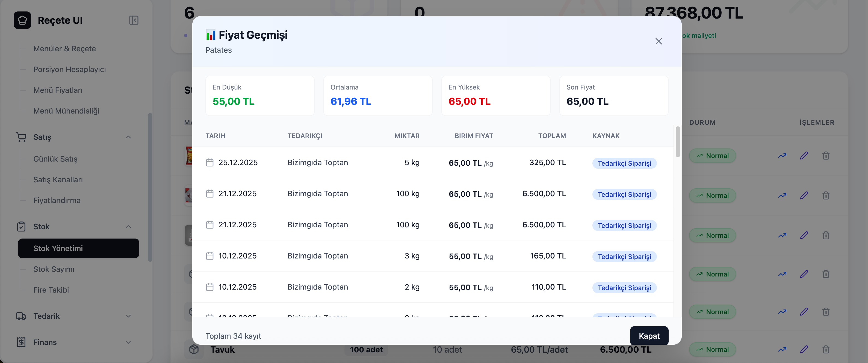Click the Normal status badge in Tavuk row
The height and width of the screenshot is (363, 868).
(x=712, y=350)
